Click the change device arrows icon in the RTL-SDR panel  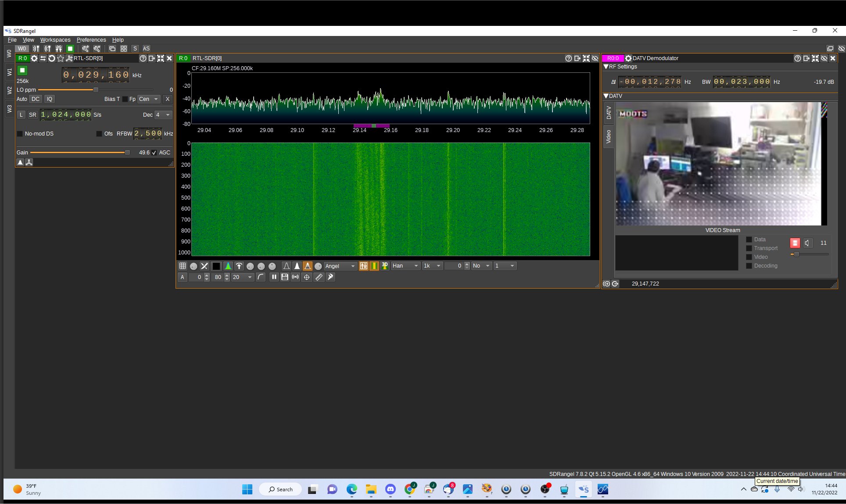tap(43, 58)
